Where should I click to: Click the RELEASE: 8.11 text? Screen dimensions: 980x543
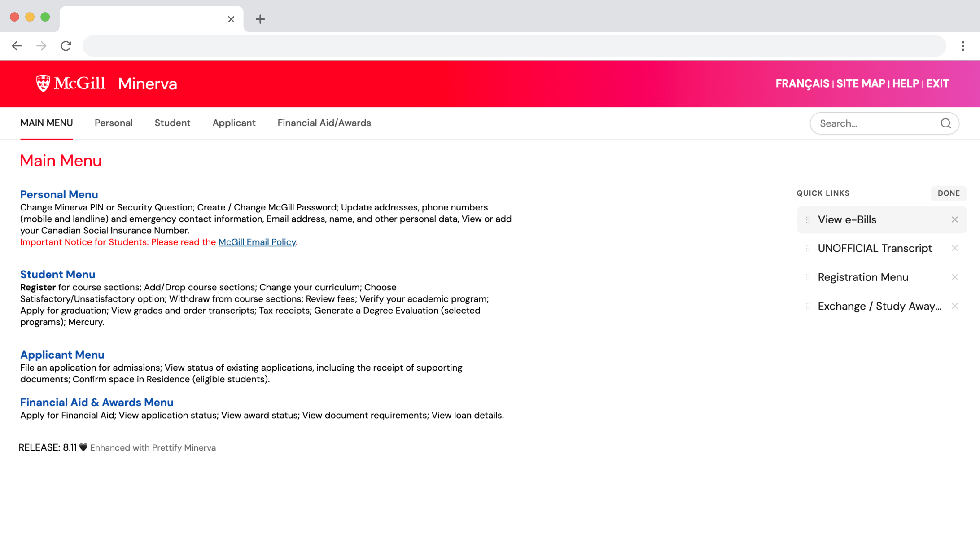48,447
